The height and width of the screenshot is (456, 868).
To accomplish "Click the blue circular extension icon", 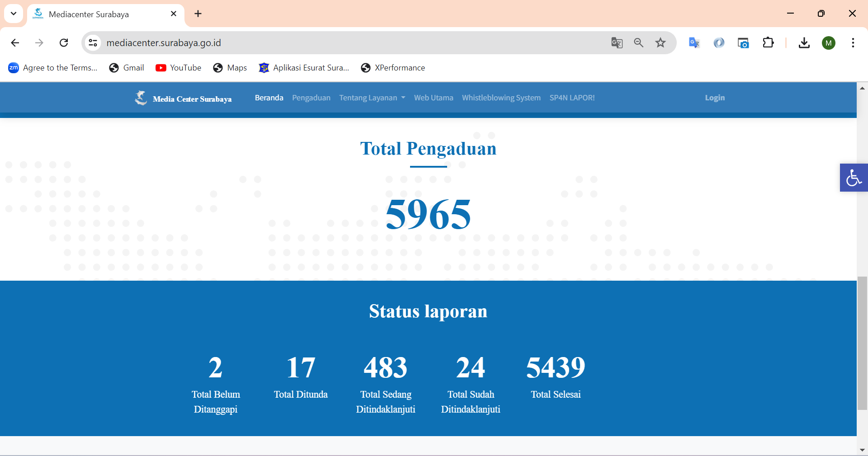I will pyautogui.click(x=719, y=43).
